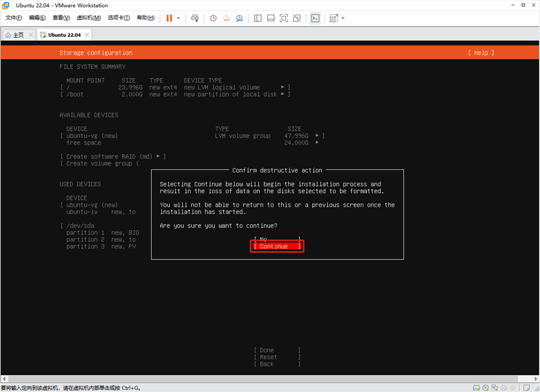The image size is (540, 392).
Task: Expand the /boot mount point row arrow
Action: tap(283, 94)
